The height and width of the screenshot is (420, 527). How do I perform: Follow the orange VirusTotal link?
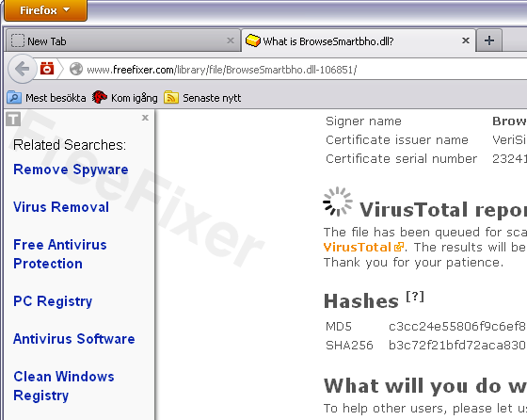click(x=363, y=247)
